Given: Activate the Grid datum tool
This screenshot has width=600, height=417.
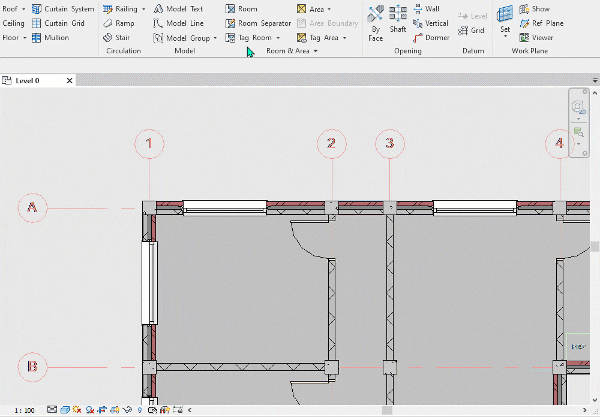Looking at the screenshot, I should pyautogui.click(x=471, y=30).
